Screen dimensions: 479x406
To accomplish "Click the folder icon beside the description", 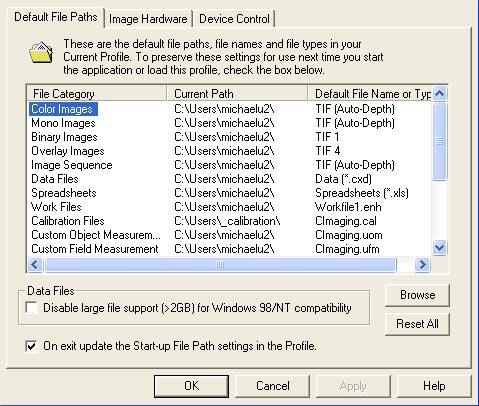I will 41,52.
